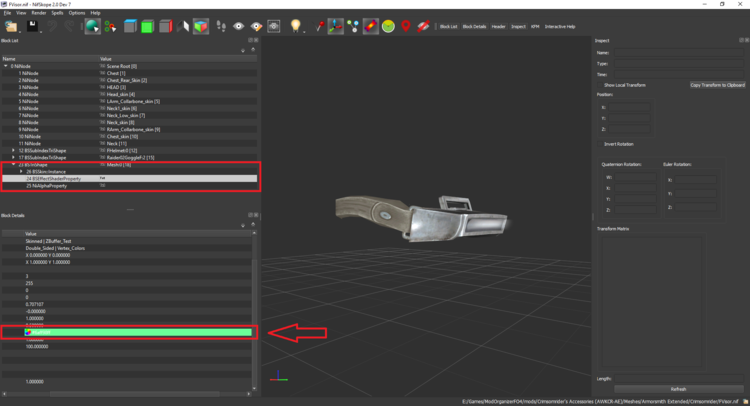Click Copy Transform to Clipboard button
This screenshot has width=750, height=406.
(717, 85)
